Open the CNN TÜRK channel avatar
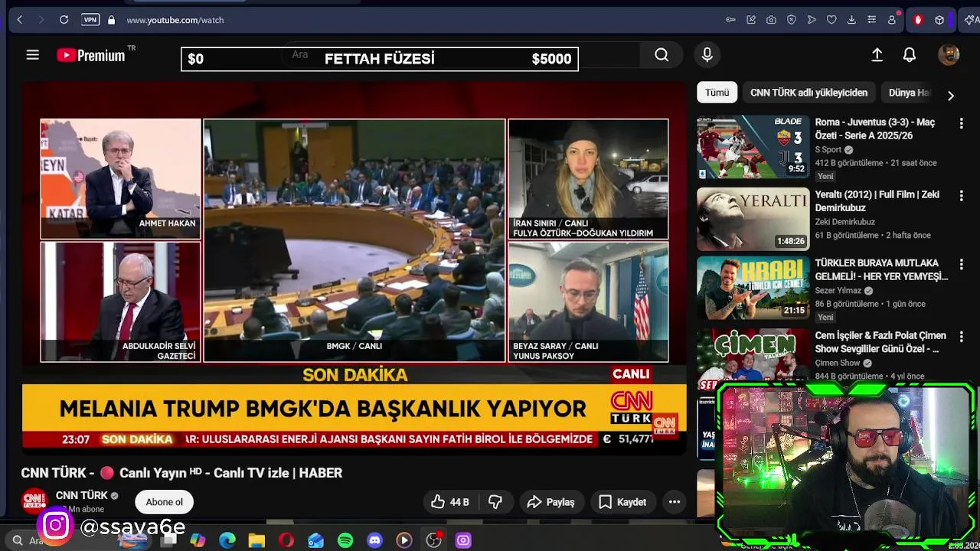 click(34, 501)
